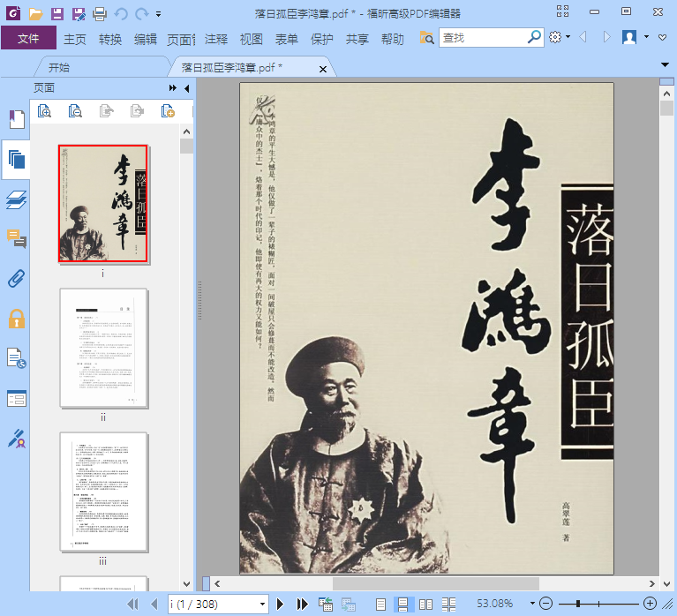Screen dimensions: 677x616
Task: Open the 53.08% zoom level dropdown
Action: click(532, 603)
